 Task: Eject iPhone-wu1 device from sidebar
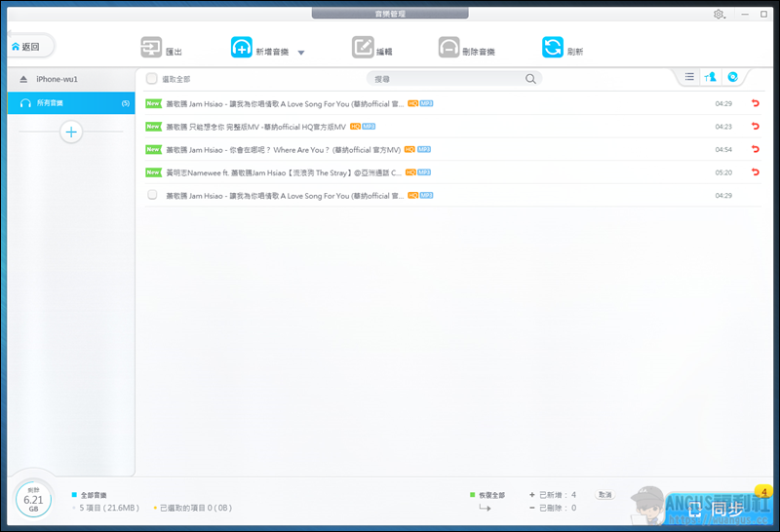(x=23, y=79)
